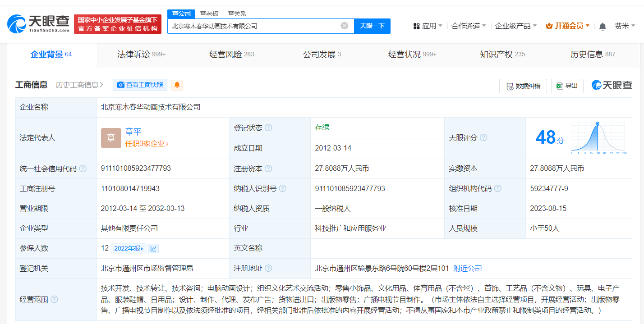The height and width of the screenshot is (324, 644).
Task: Switch to the 查老板 search tab
Action: 209,14
